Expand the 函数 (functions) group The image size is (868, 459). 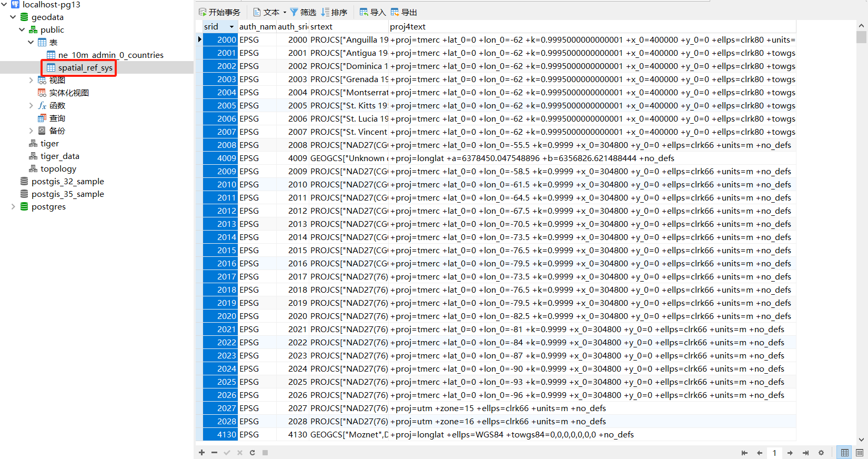(31, 105)
